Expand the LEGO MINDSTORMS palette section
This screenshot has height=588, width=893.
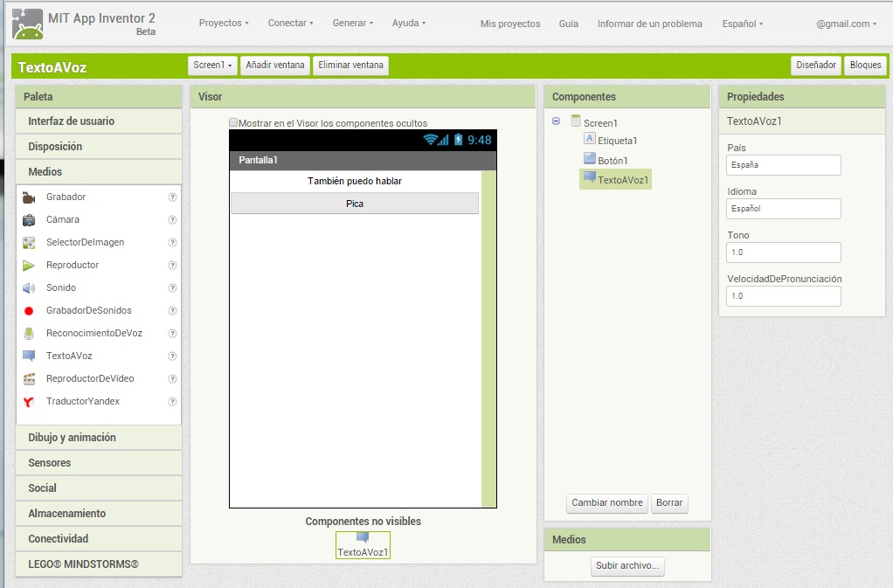click(x=99, y=564)
